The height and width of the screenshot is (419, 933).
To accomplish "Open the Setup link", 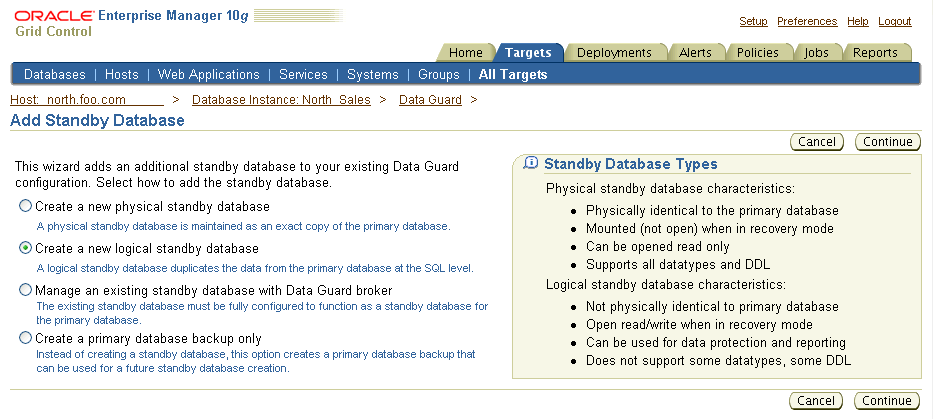I will click(x=753, y=22).
